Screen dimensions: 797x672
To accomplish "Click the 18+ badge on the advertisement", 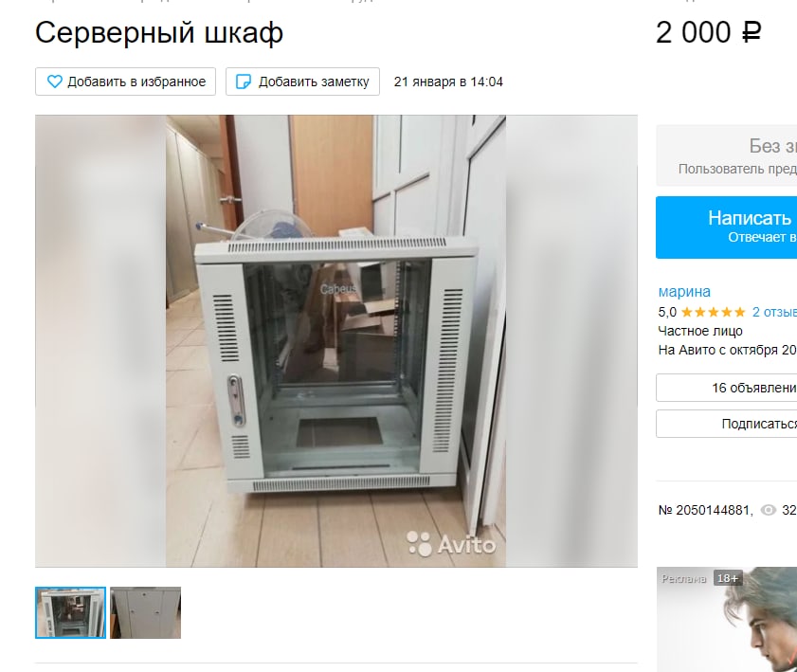I will click(728, 578).
